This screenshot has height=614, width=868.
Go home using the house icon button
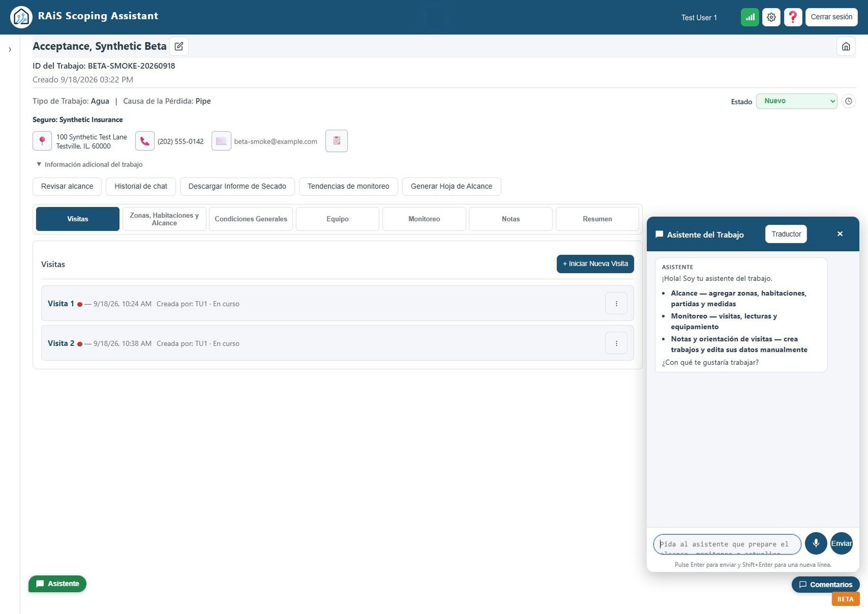coord(846,46)
